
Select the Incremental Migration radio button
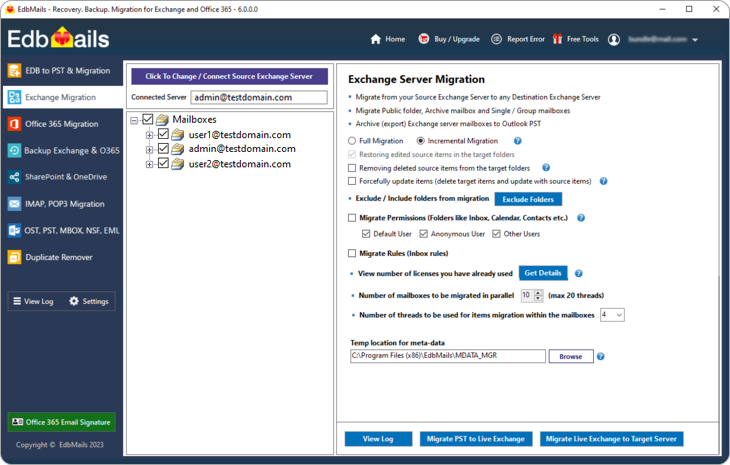(x=420, y=141)
